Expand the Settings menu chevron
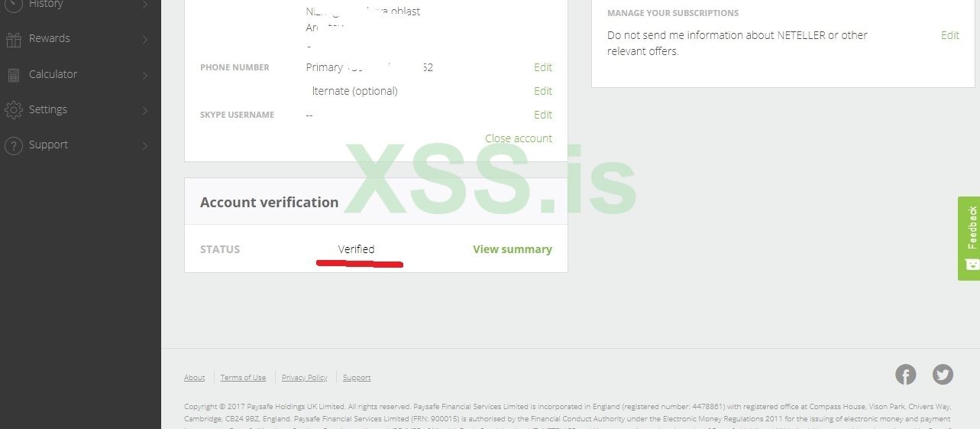 (x=145, y=111)
